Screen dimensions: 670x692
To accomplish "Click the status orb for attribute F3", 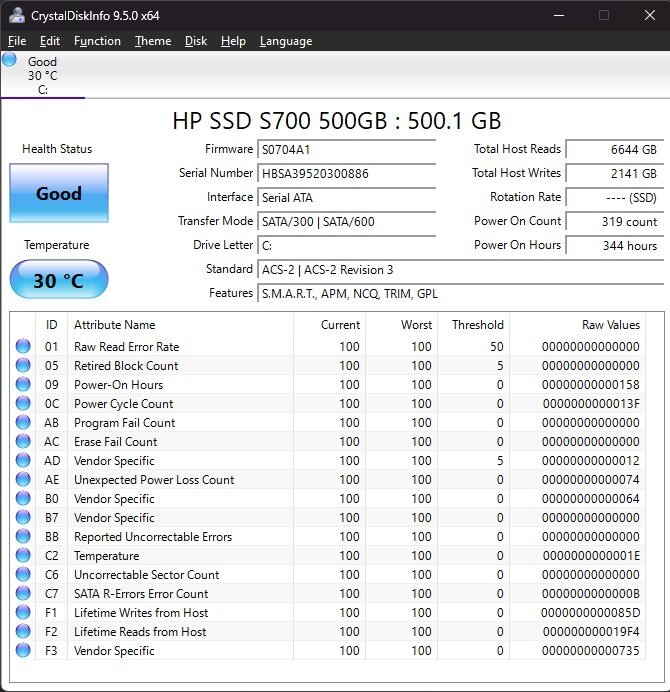I will pos(23,650).
